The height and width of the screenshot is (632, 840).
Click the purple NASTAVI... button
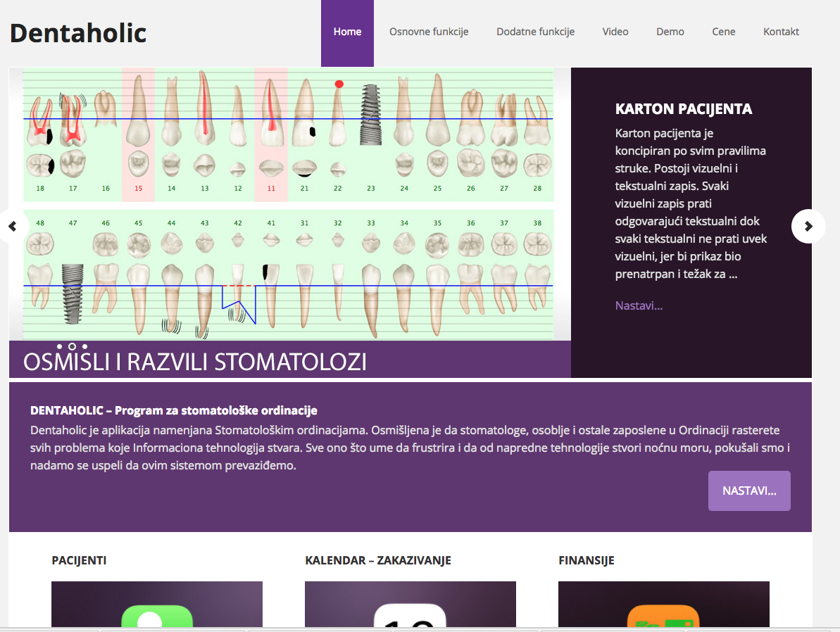[749, 491]
